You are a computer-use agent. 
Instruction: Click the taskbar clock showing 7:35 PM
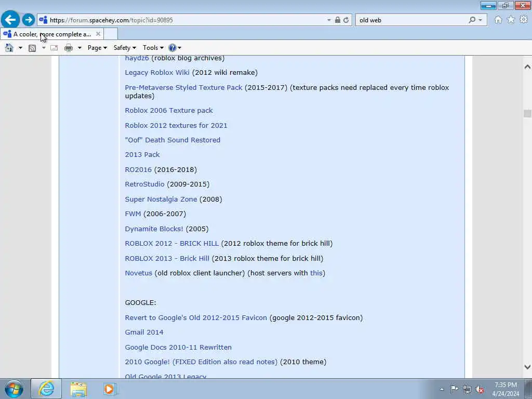506,389
